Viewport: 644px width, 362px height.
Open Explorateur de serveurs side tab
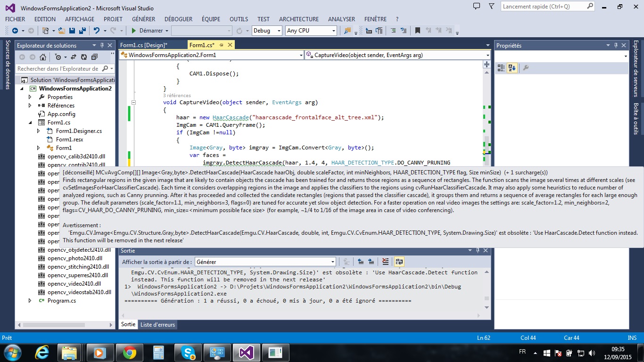click(x=636, y=68)
